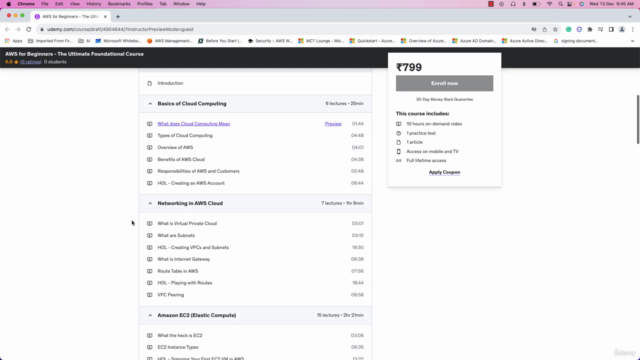640x360 pixels.
Task: Open the tab search dropdown arrow
Action: click(630, 17)
